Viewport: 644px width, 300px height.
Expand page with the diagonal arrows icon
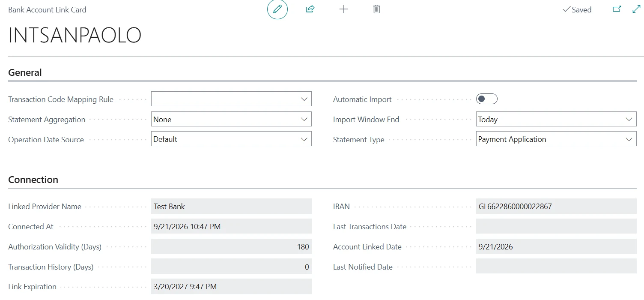637,9
